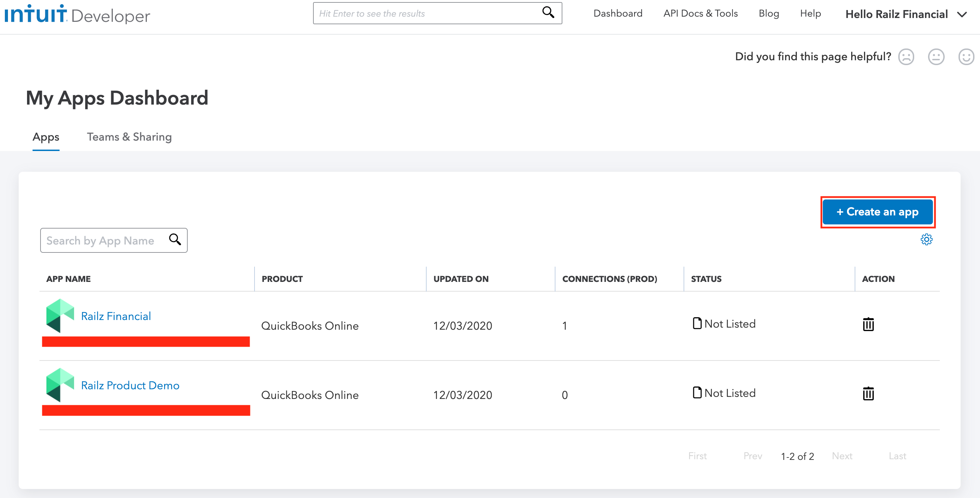Open the Railz Product Demo app link
This screenshot has height=498, width=980.
point(130,385)
